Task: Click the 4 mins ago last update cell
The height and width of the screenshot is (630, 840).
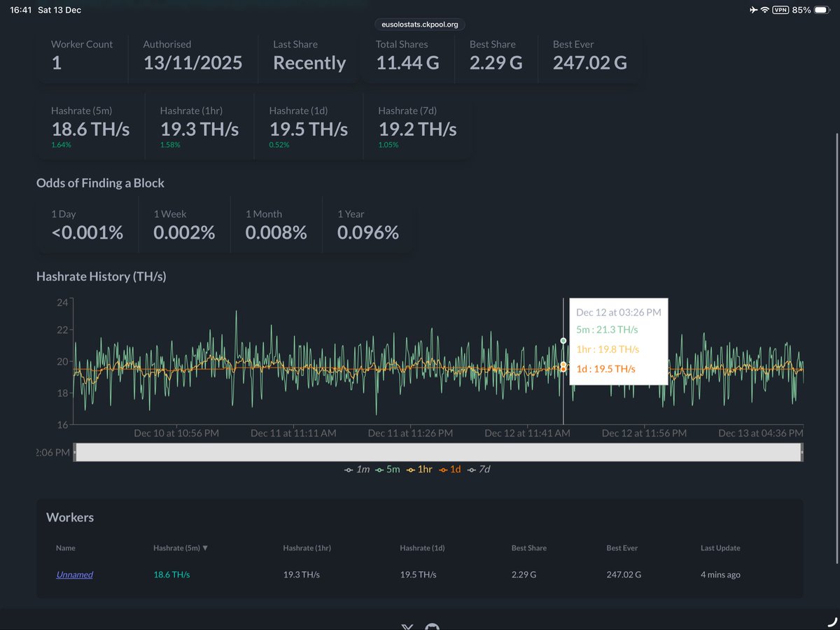Action: click(720, 575)
